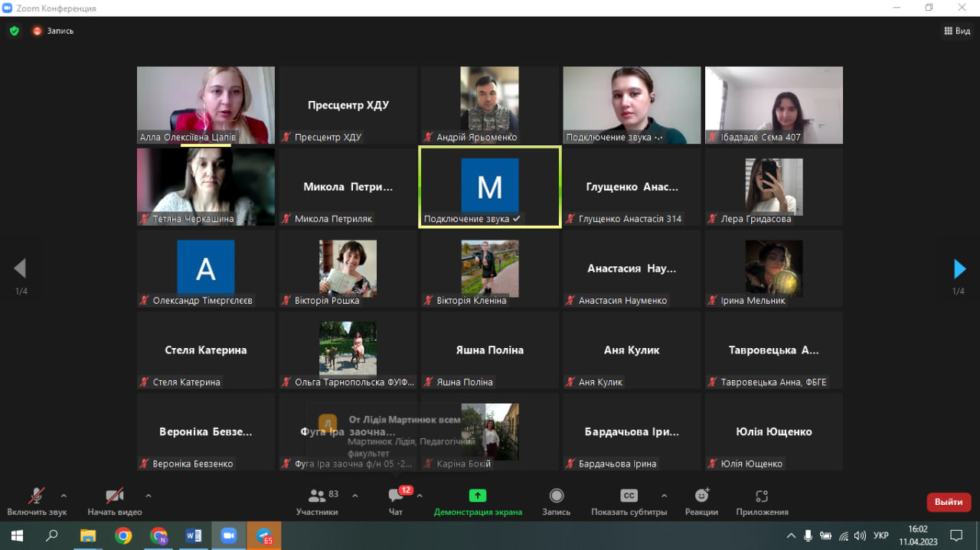Open the Вид view menu
This screenshot has height=550, width=980.
click(x=957, y=31)
